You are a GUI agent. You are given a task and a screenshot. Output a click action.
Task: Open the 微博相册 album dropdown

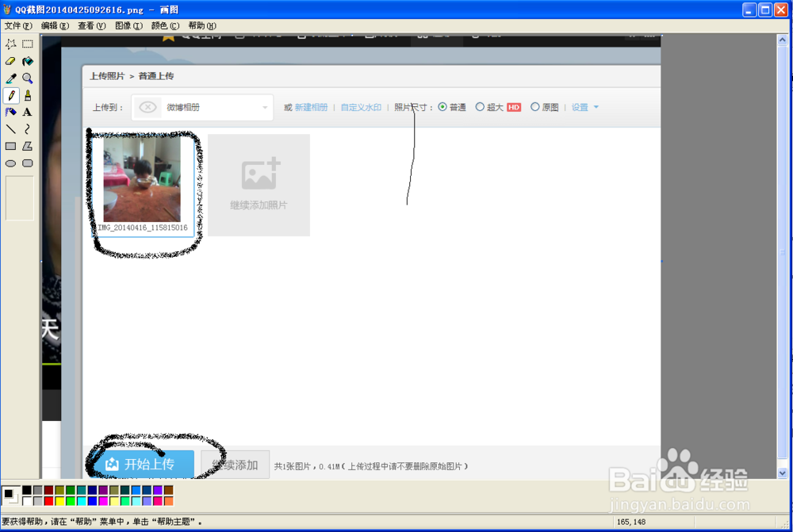pos(202,107)
